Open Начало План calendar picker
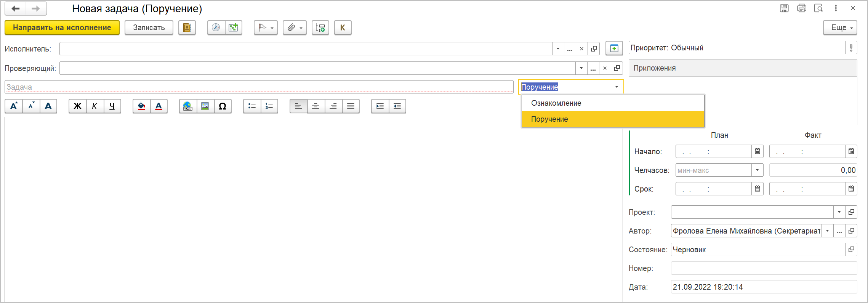This screenshot has width=868, height=303. tap(757, 151)
